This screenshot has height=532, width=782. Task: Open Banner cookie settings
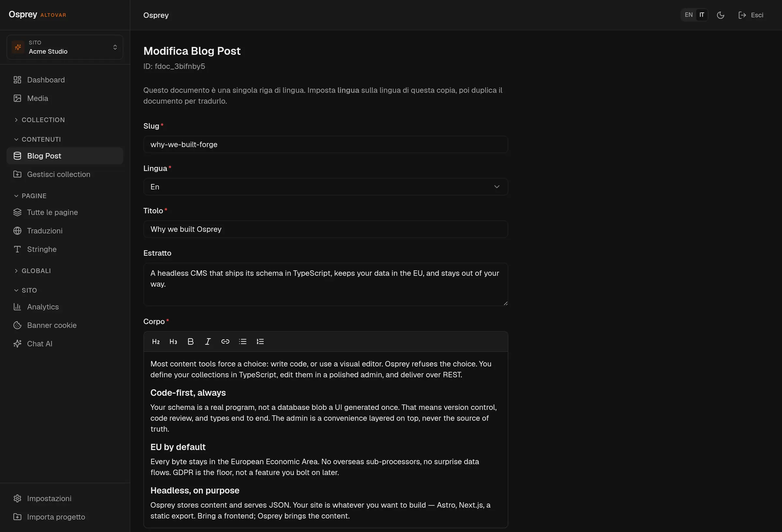pyautogui.click(x=65, y=325)
